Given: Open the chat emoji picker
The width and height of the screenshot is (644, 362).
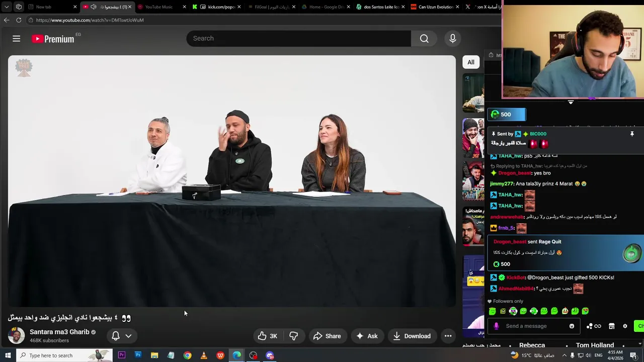Looking at the screenshot, I should (572, 326).
